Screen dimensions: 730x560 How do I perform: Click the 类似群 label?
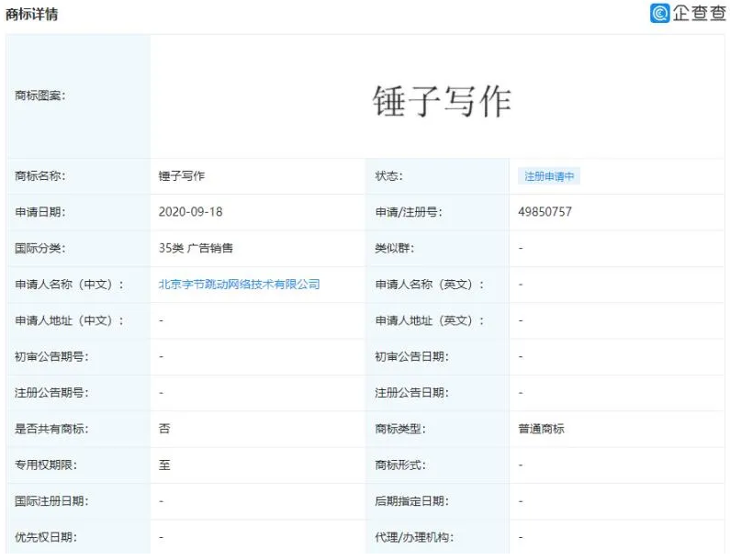[395, 248]
